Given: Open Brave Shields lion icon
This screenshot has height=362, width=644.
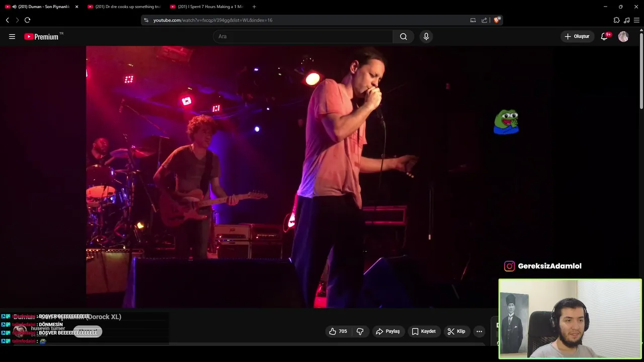Looking at the screenshot, I should (x=497, y=20).
